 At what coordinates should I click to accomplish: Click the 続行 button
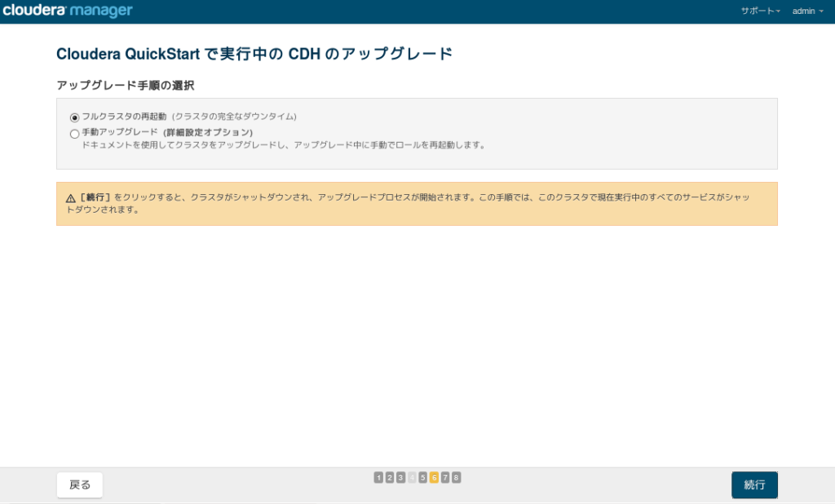(x=754, y=484)
